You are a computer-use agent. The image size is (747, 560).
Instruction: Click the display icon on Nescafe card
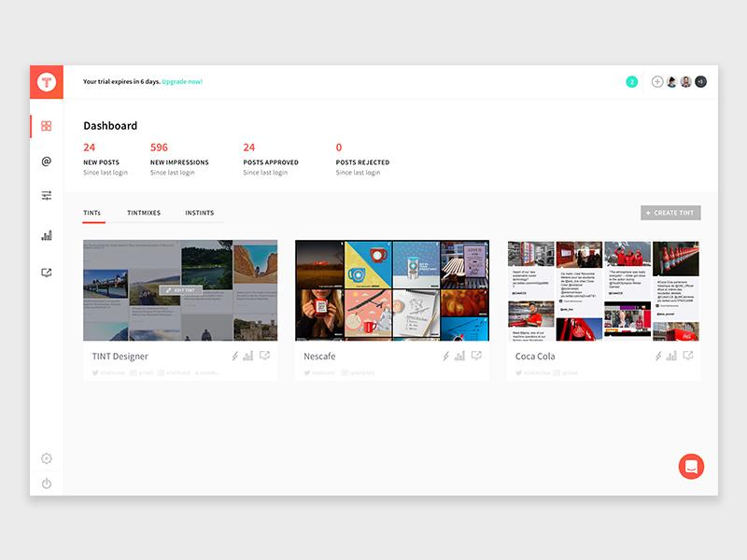(476, 356)
